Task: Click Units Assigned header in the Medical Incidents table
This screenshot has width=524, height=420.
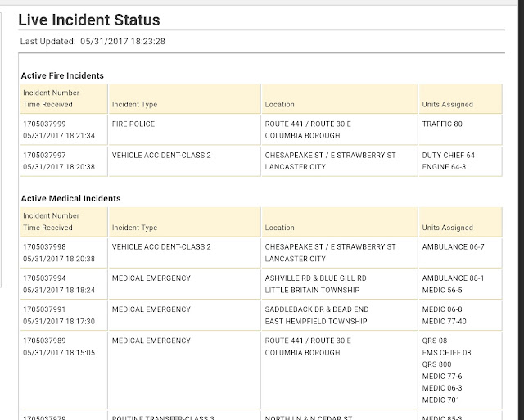Action: point(447,228)
